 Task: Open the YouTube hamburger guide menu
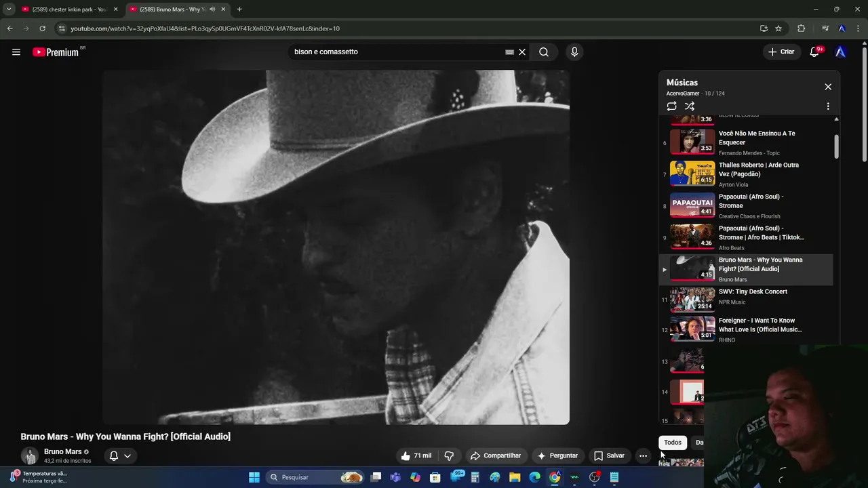[x=16, y=52]
